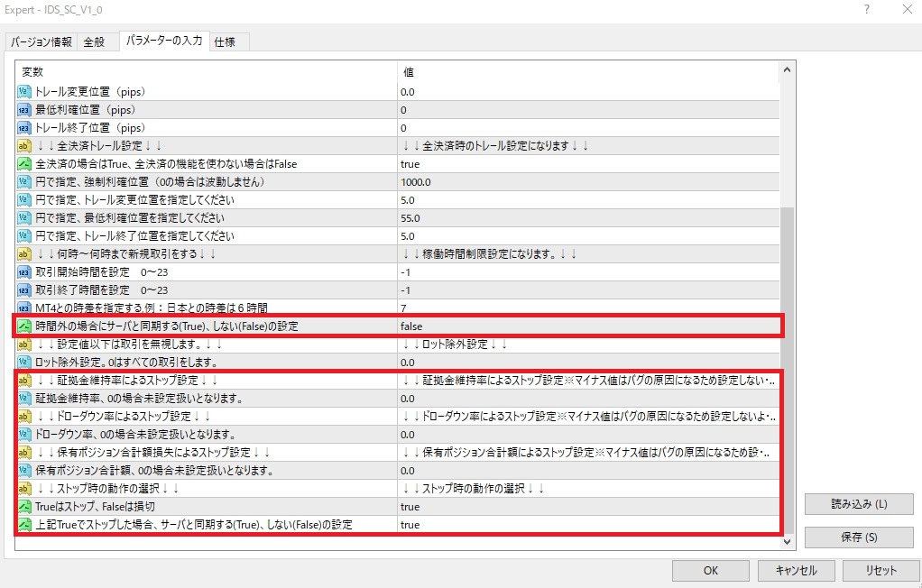
Task: Click the boolean icon beside 全決済の場合はTrue row
Action: 24,163
